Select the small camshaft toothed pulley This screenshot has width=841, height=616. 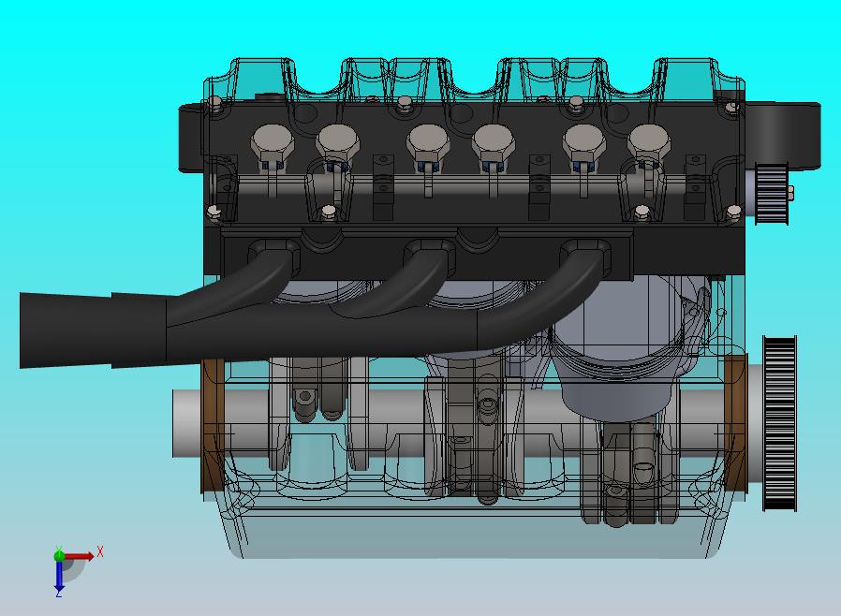click(x=772, y=194)
